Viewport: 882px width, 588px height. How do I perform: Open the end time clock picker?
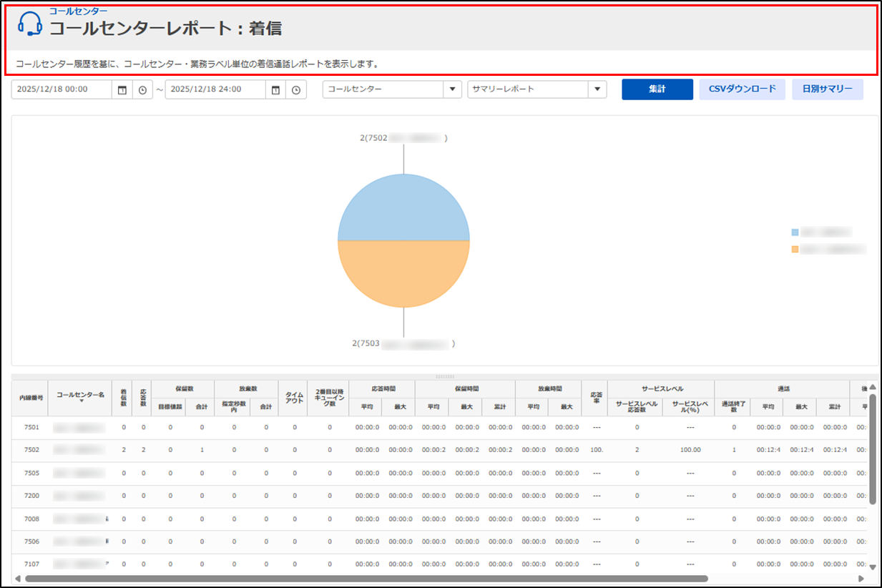point(295,90)
